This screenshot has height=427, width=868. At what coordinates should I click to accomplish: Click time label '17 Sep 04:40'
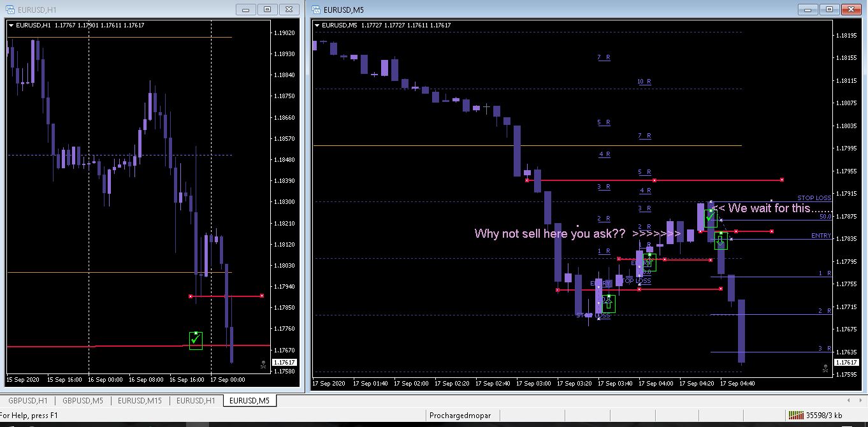(x=738, y=383)
